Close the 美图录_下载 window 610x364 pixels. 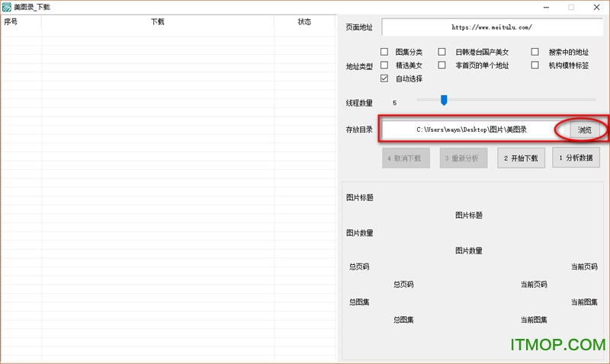click(x=596, y=7)
